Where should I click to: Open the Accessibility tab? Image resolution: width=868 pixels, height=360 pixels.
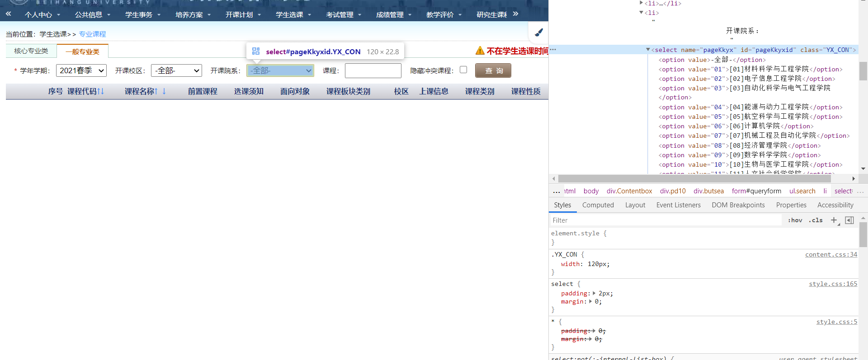point(835,205)
